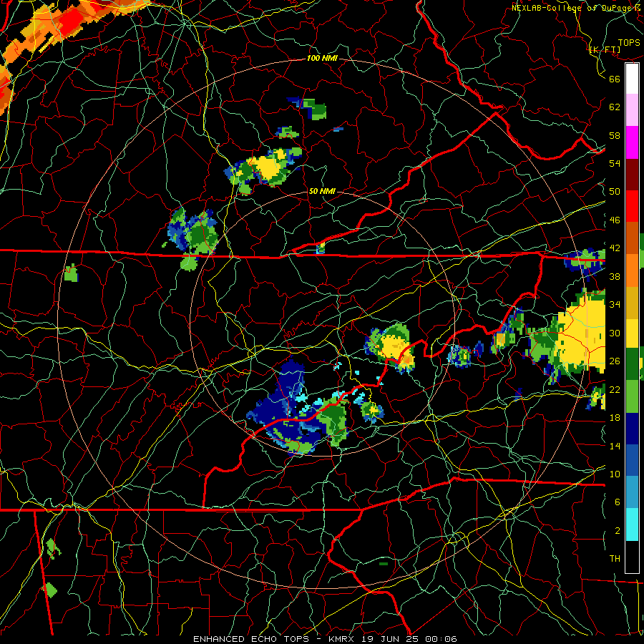Click the '100 NMI' range ring label
644x644 pixels.
(322, 58)
